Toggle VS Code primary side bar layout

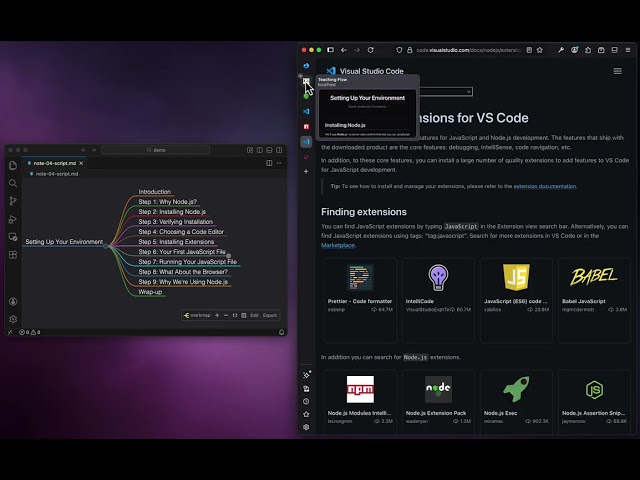pos(260,150)
